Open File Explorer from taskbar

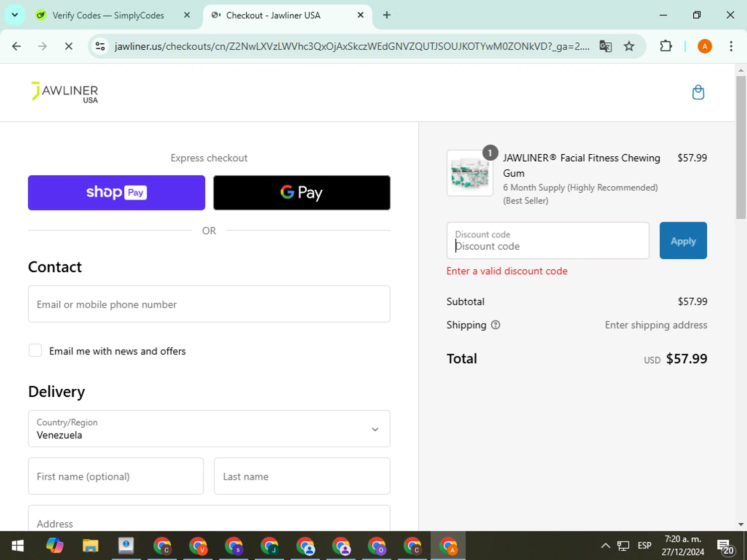pos(91,546)
